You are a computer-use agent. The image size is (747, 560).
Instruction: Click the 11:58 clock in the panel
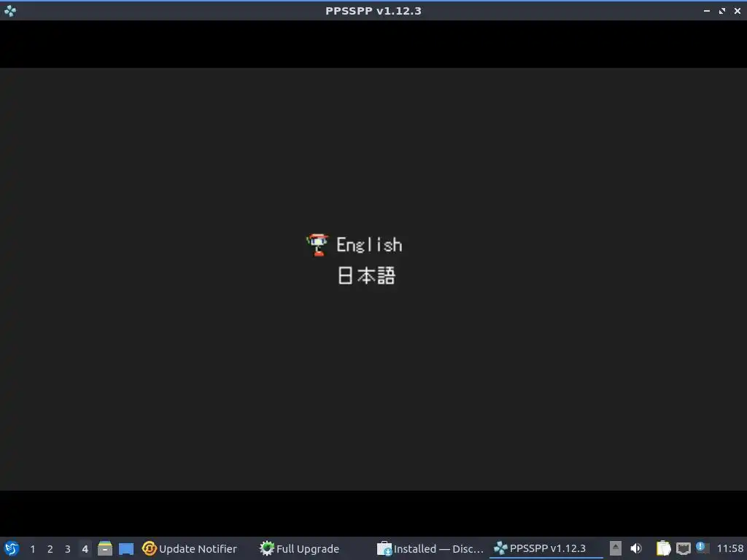729,548
